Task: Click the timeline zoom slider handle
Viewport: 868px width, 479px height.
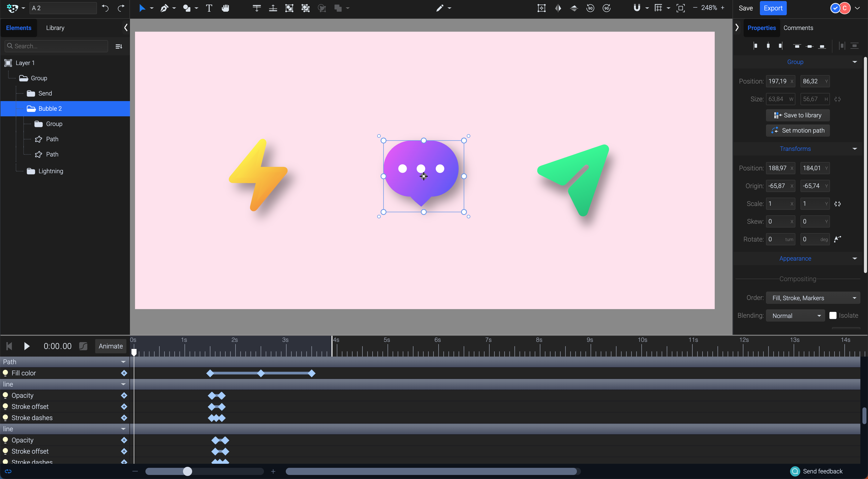Action: (x=187, y=471)
